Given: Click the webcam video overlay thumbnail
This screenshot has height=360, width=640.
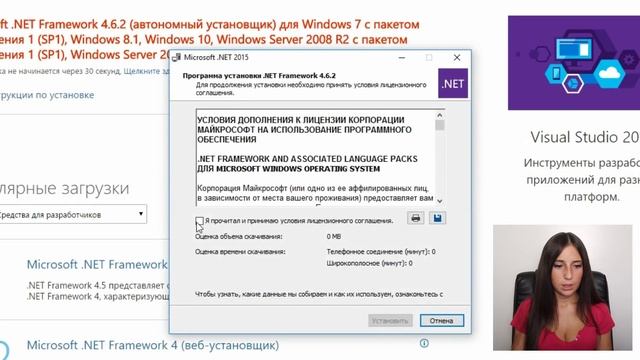Looking at the screenshot, I should [562, 287].
